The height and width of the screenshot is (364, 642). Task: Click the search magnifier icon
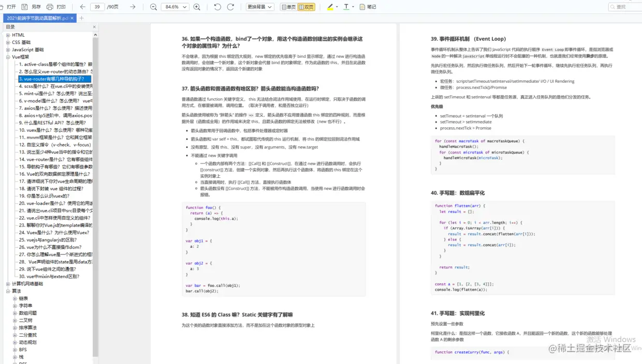[612, 7]
